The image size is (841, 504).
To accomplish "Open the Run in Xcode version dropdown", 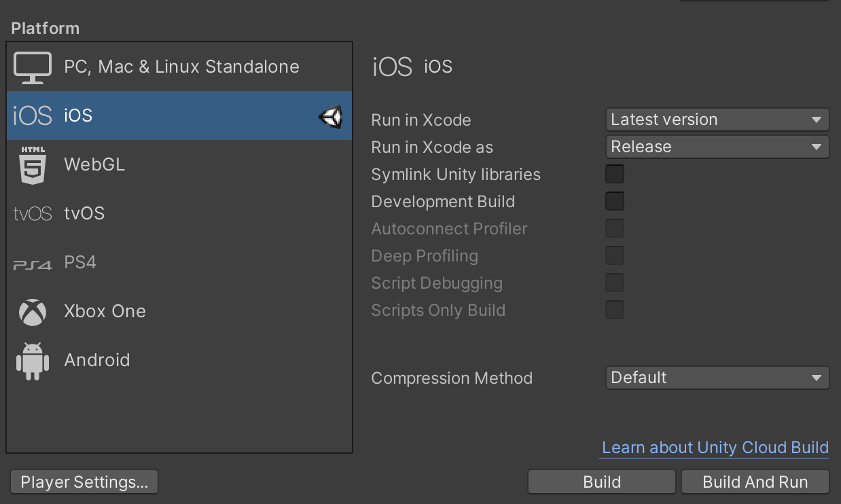I will pos(717,120).
